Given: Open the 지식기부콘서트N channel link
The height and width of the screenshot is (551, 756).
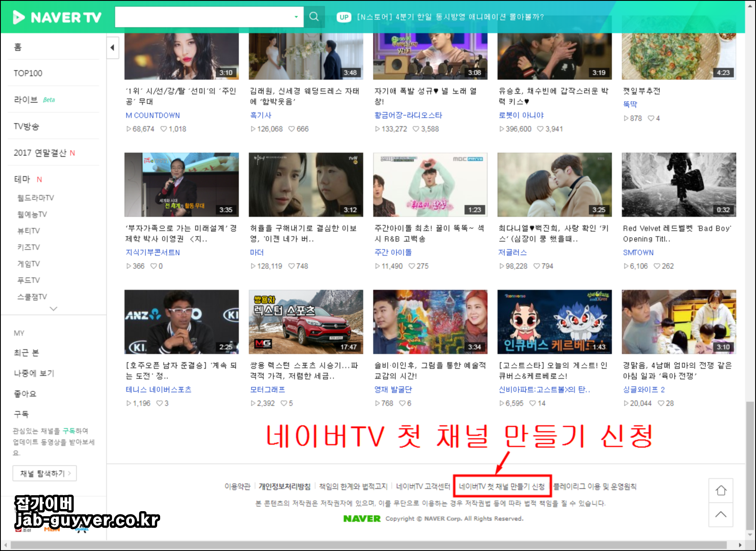Looking at the screenshot, I should pyautogui.click(x=153, y=252).
